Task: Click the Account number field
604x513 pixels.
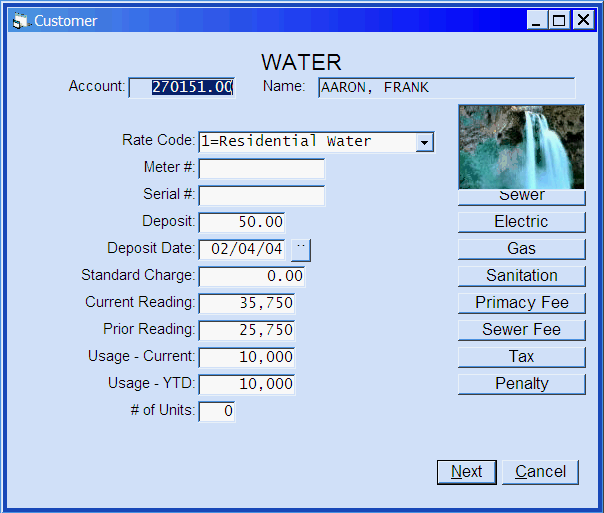Action: 182,88
